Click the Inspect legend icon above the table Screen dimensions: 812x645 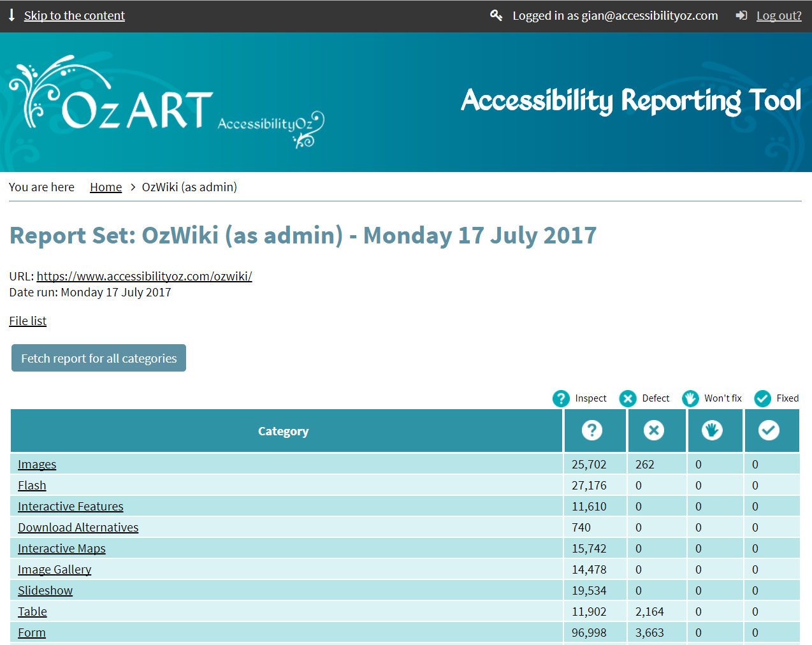coord(561,398)
